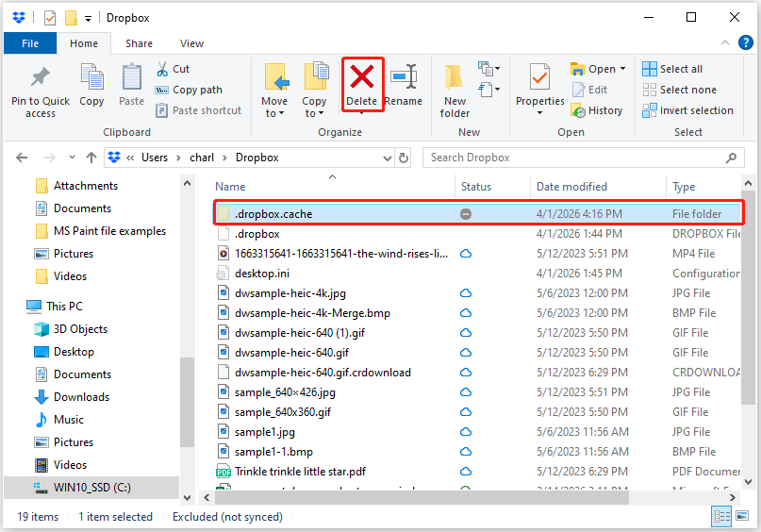Open the recent locations dropdown
761x532 pixels.
72,158
